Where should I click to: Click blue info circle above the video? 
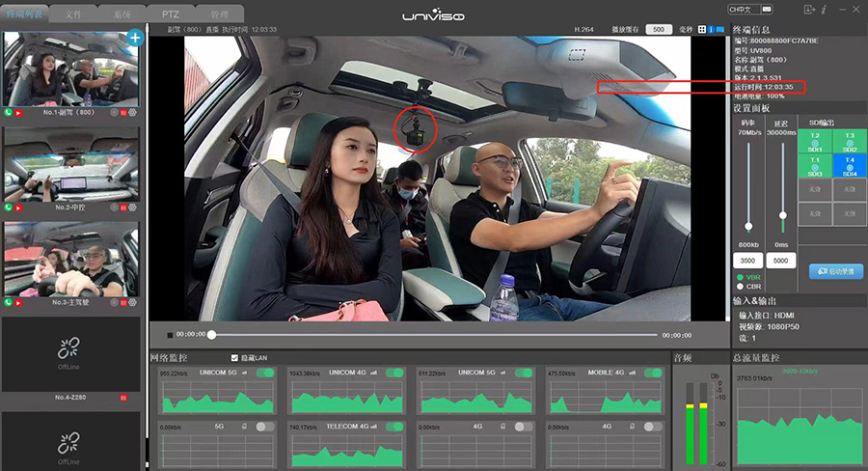click(712, 29)
